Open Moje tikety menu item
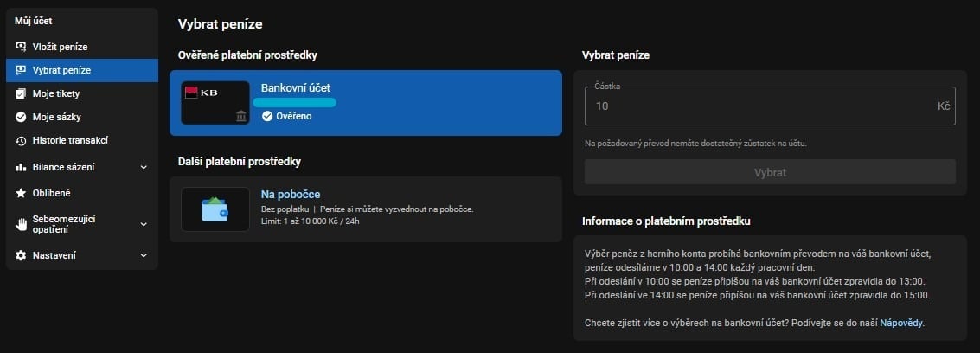 82,93
